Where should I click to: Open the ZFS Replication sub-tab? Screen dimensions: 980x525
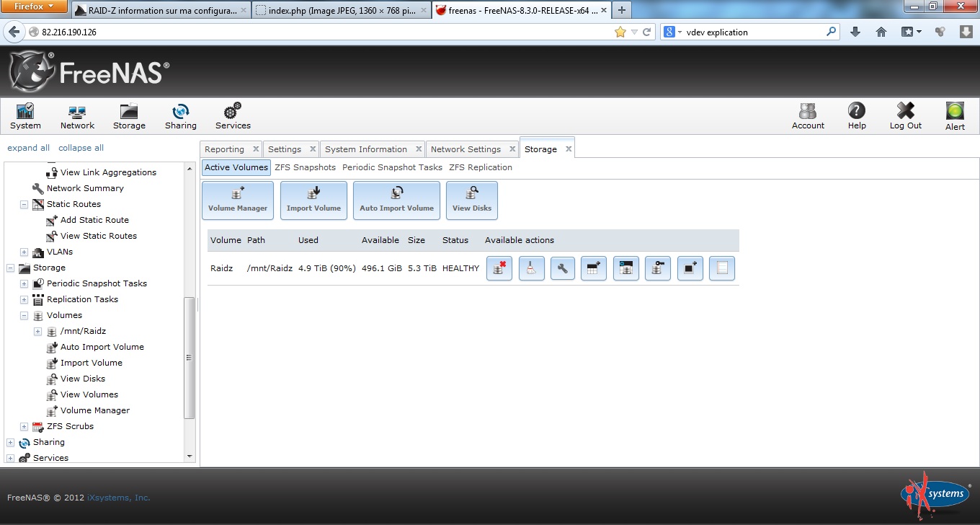480,167
